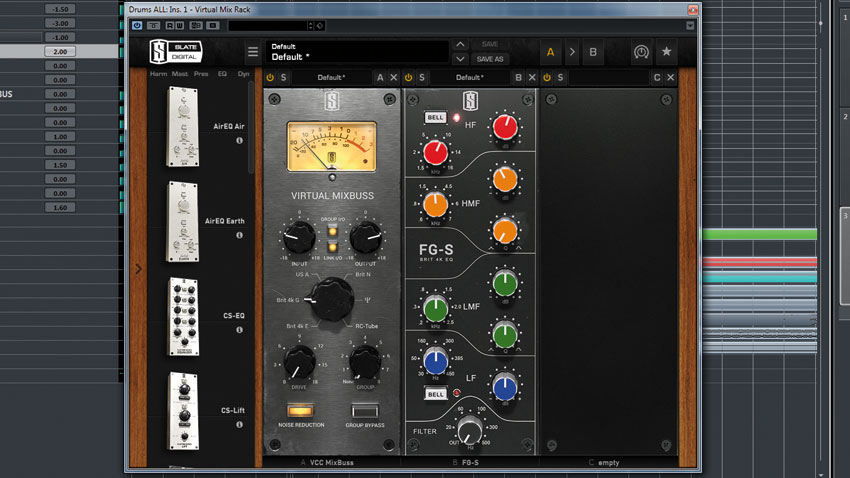Select the CS-EQ module thumbnail
This screenshot has height=478, width=850.
point(184,316)
